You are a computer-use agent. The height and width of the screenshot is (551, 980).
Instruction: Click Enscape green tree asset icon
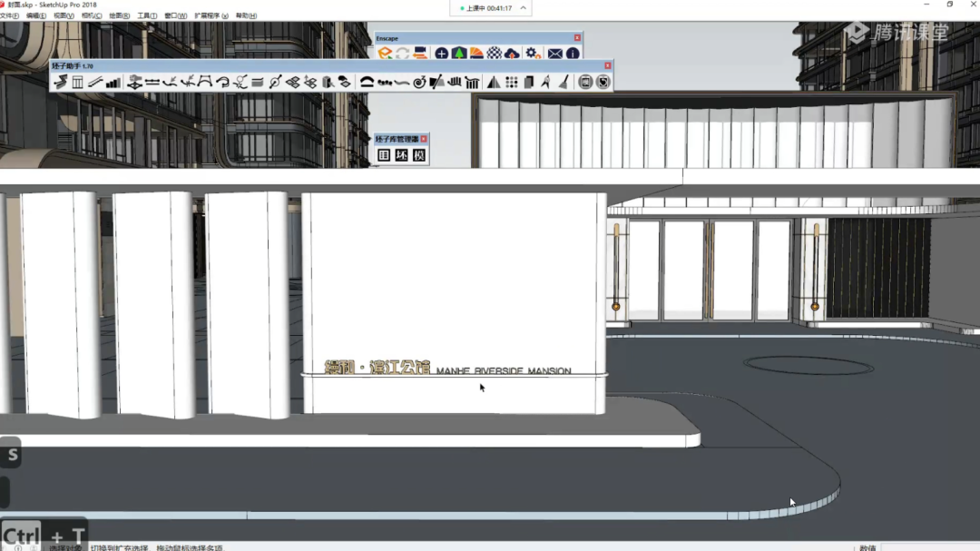459,54
